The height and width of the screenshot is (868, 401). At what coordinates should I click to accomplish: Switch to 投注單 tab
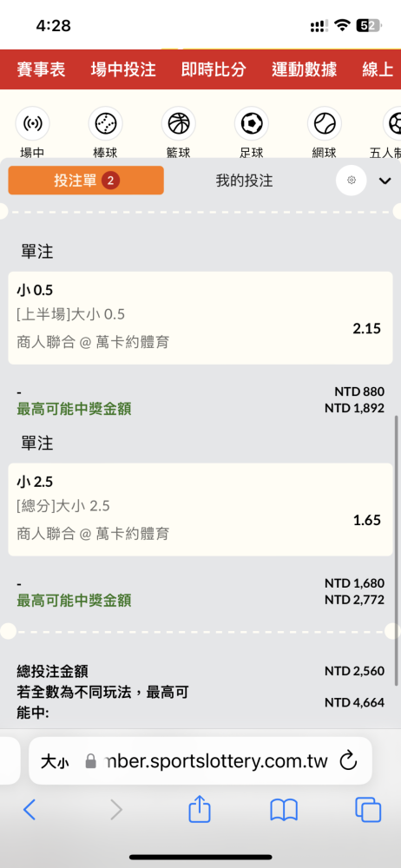tap(86, 180)
